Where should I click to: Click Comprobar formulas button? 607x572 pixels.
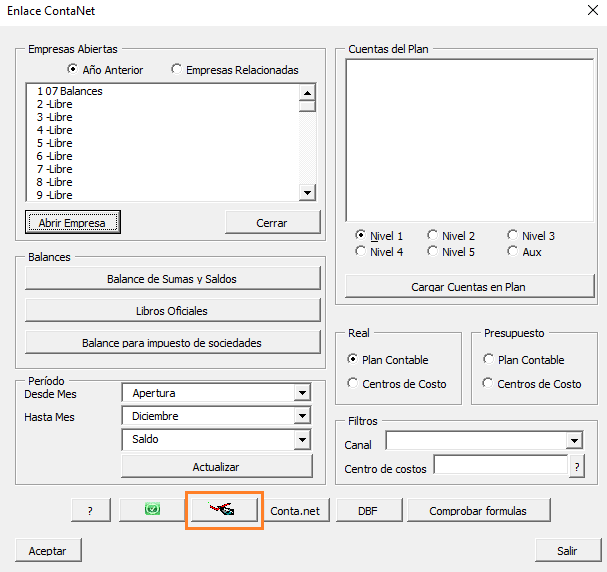pos(478,510)
